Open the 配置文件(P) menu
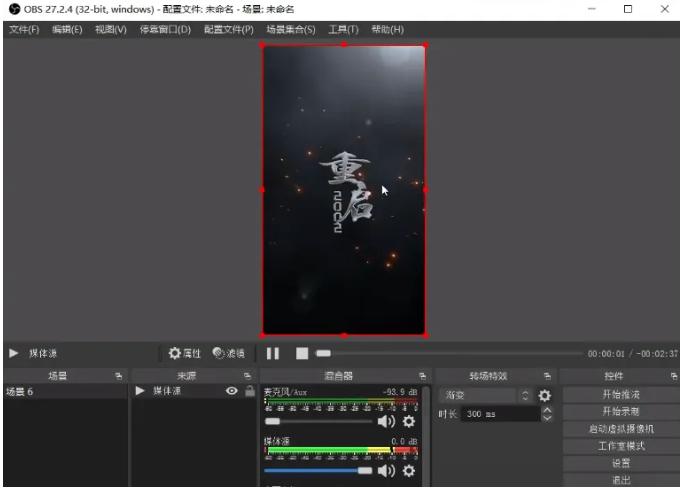Viewport: 680px width, 487px height. (x=229, y=29)
